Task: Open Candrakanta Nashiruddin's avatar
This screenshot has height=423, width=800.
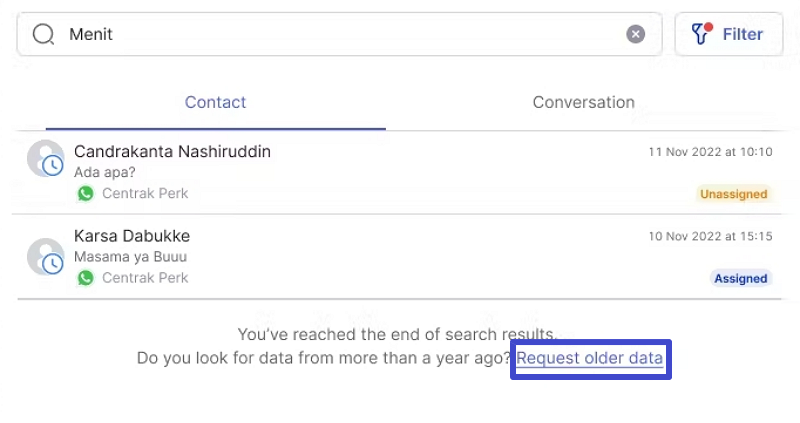Action: (x=45, y=158)
